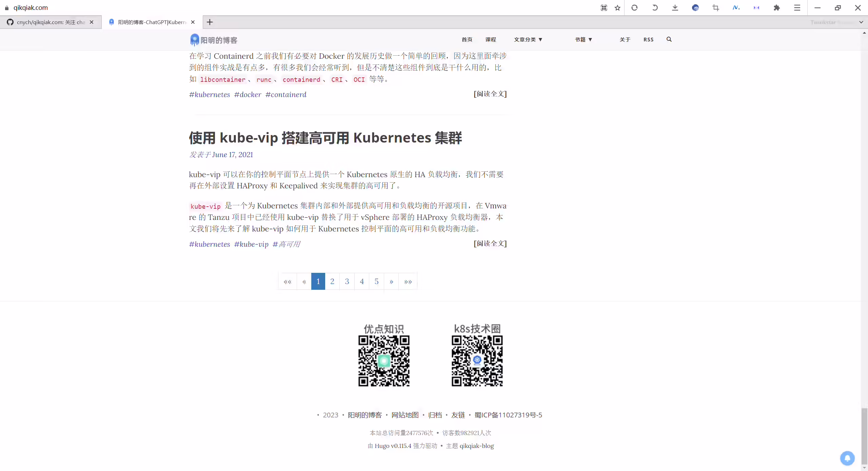
Task: Click the QR code scanner icon in address bar
Action: (604, 8)
